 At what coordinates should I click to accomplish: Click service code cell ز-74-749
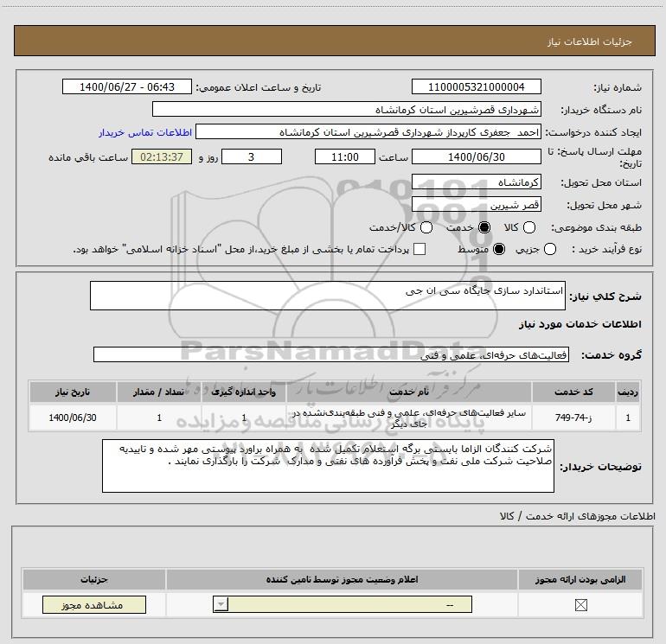coord(573,418)
